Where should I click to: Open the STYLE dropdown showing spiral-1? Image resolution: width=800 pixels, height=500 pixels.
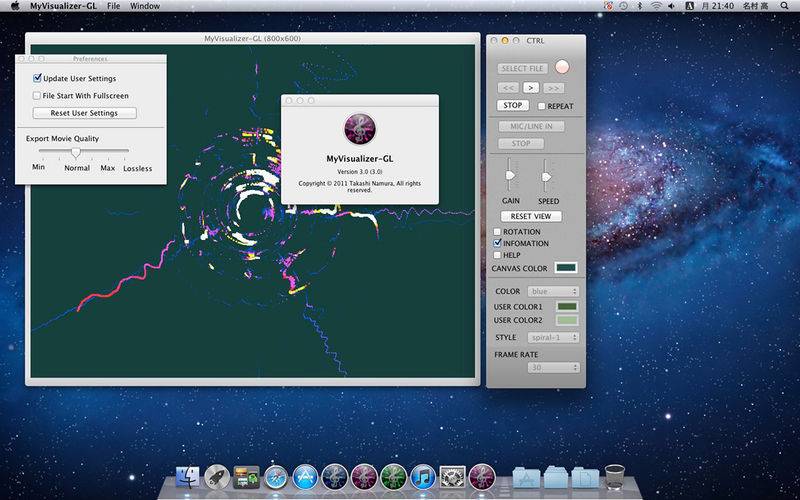553,337
